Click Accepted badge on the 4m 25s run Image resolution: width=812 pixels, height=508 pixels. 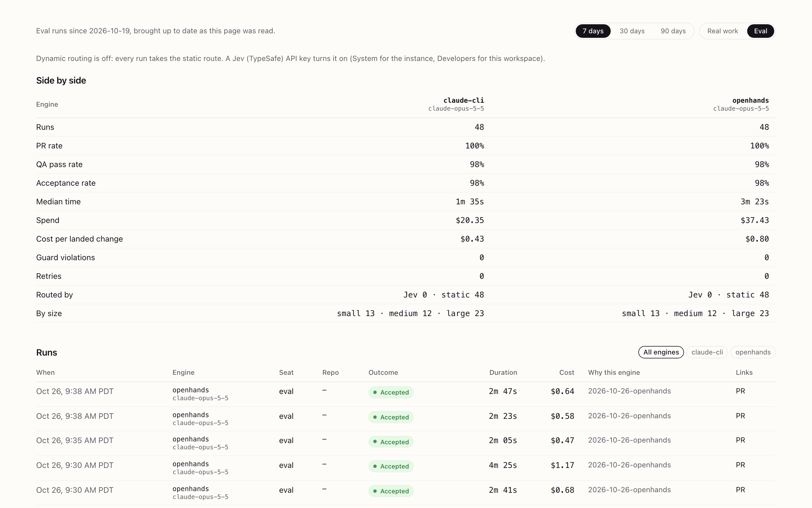[391, 466]
